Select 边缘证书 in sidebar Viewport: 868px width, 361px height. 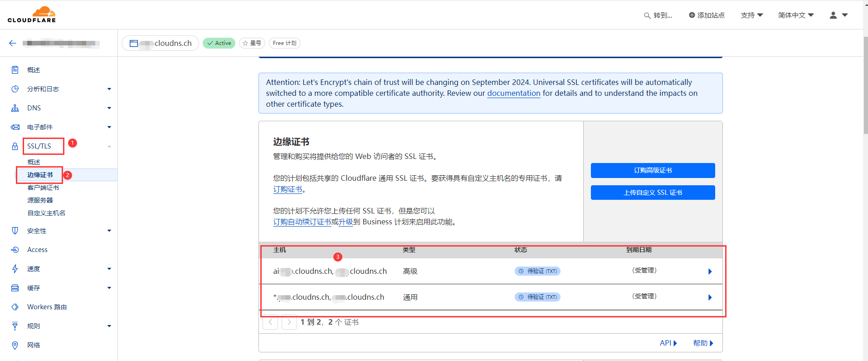[40, 175]
